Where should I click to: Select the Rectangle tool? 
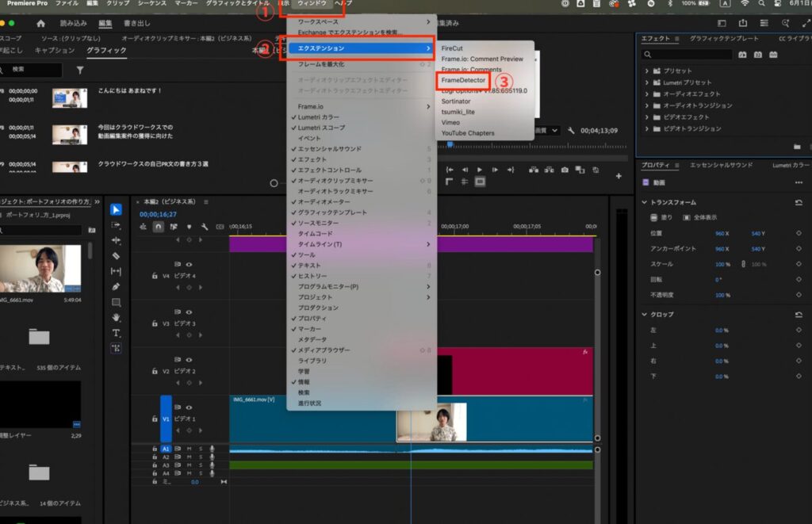[116, 302]
